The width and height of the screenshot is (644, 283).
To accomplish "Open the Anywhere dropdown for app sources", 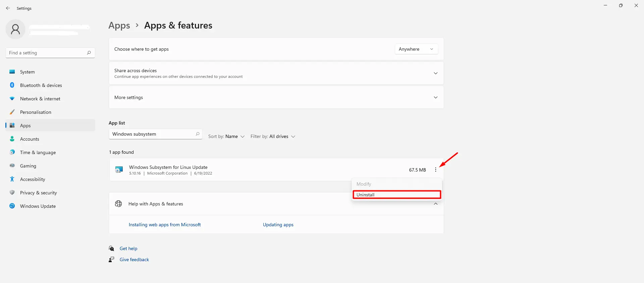I will 416,49.
